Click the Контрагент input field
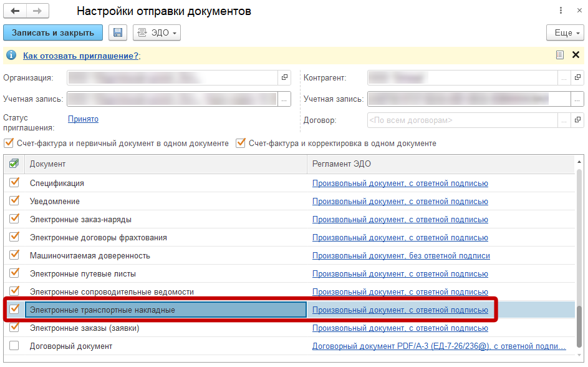This screenshot has height=367, width=588. pos(463,77)
